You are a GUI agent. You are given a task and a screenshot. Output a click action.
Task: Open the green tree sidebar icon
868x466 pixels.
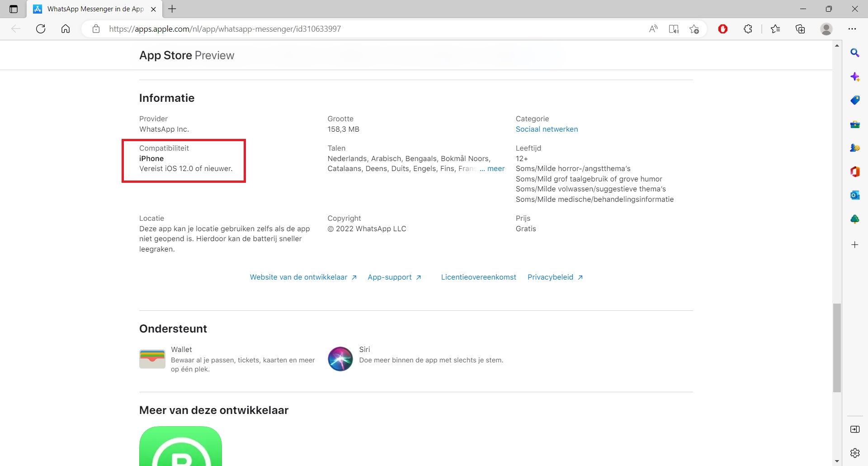855,219
